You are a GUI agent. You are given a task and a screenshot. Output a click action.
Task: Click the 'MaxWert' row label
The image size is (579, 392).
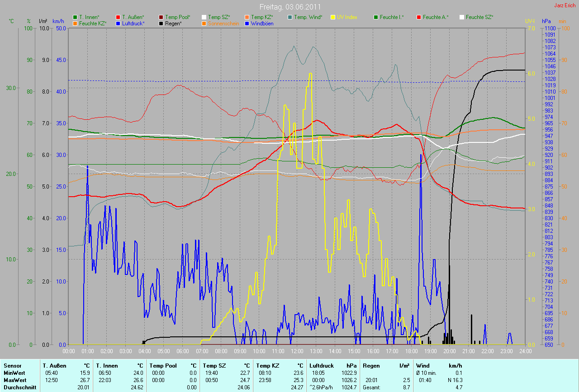tap(15, 380)
